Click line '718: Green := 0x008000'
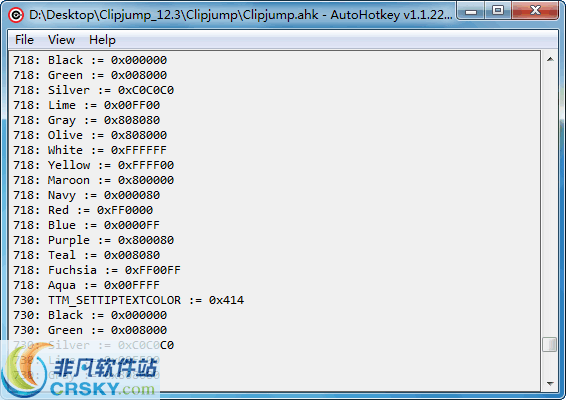Screen dimensions: 566x400 click(x=90, y=75)
